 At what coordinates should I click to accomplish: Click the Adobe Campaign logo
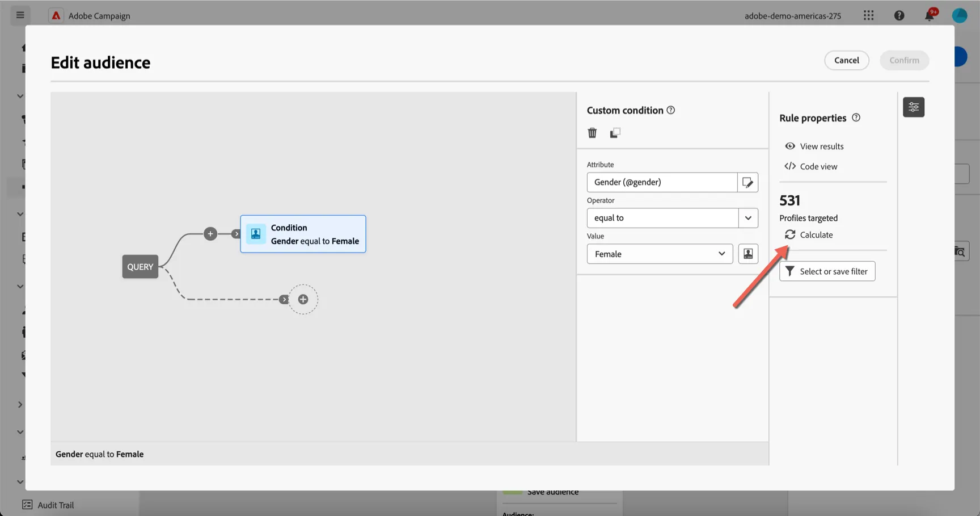(56, 15)
